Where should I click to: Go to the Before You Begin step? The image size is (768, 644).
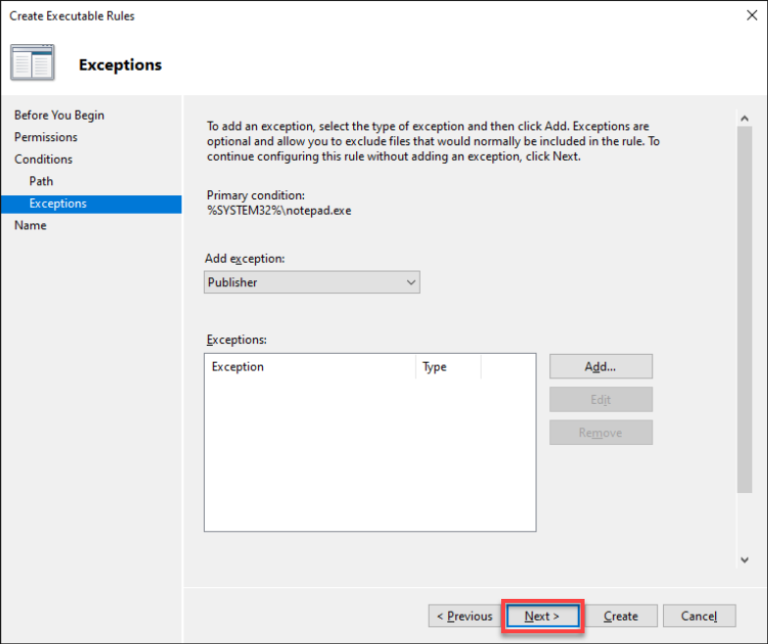pos(59,115)
